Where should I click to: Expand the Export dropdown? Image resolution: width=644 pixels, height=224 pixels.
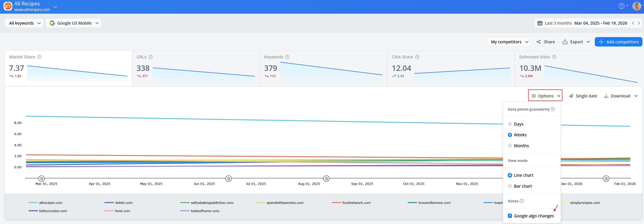click(588, 42)
